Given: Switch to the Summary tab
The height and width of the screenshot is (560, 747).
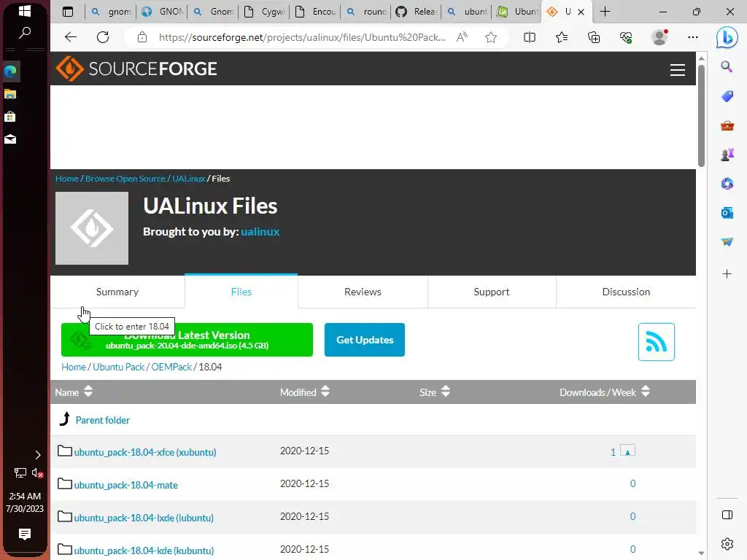Looking at the screenshot, I should [x=117, y=292].
